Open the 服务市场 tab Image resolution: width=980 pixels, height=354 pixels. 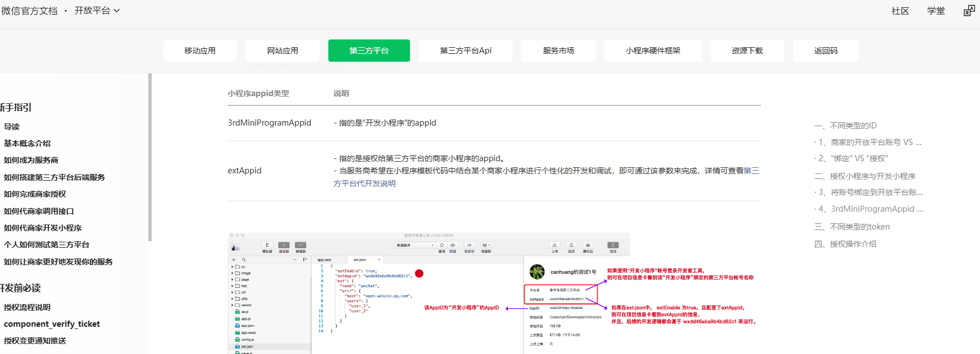558,51
